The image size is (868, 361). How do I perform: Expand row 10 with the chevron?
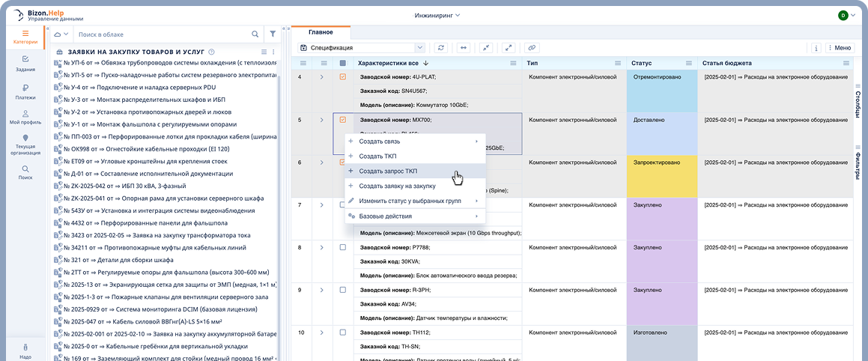click(321, 333)
